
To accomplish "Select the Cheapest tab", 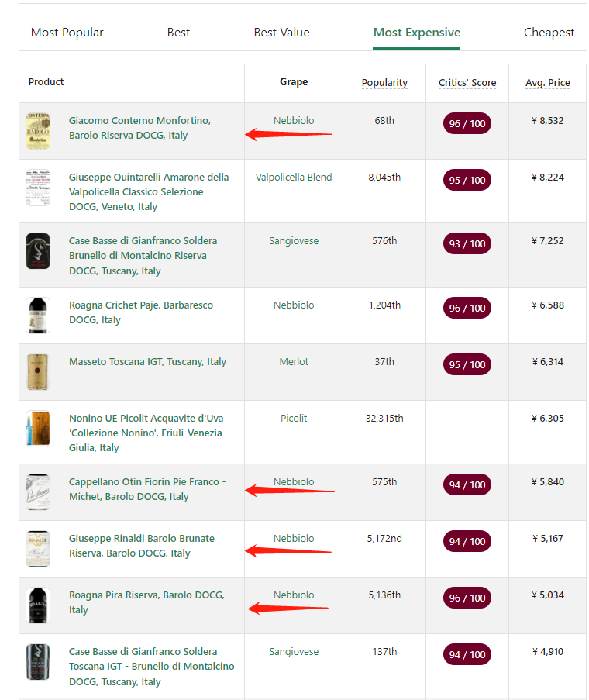I will pyautogui.click(x=549, y=33).
